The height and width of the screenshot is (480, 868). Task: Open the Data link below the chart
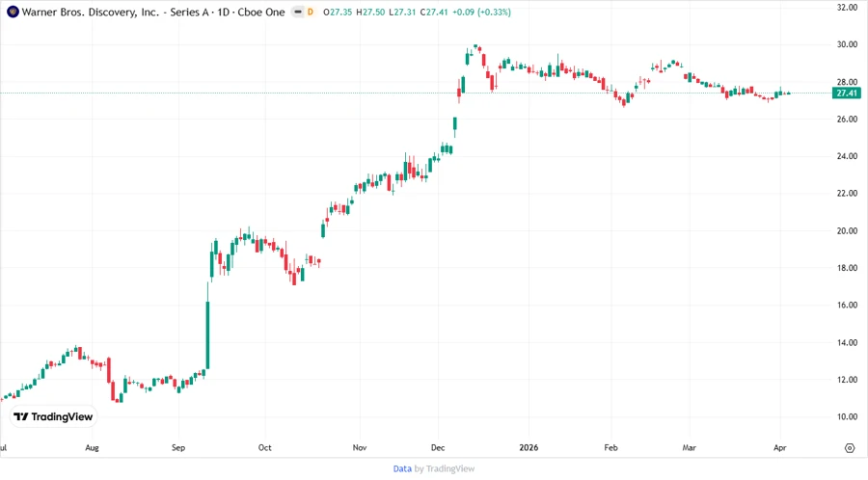(x=402, y=469)
